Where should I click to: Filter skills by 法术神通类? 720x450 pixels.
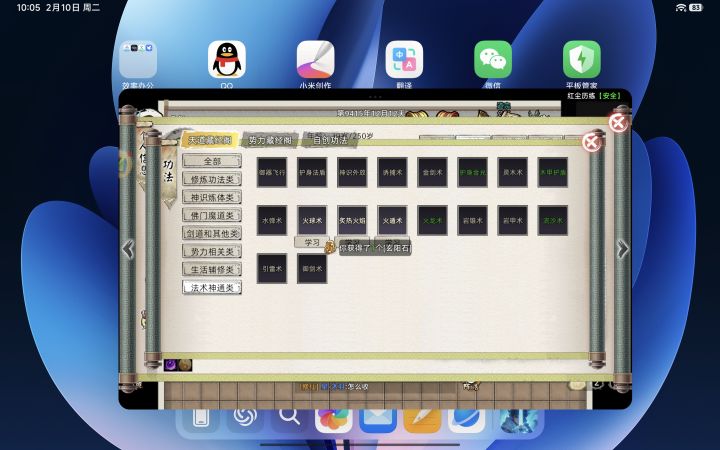pyautogui.click(x=212, y=288)
